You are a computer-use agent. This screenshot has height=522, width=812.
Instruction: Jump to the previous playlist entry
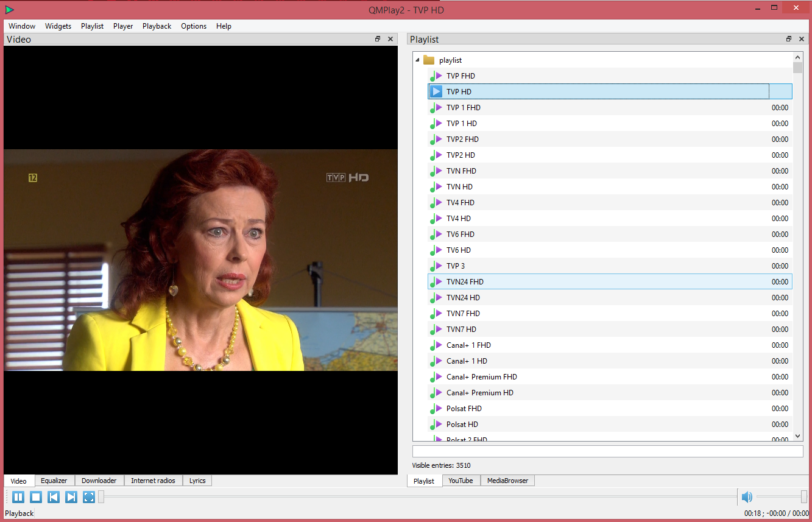[x=54, y=497]
